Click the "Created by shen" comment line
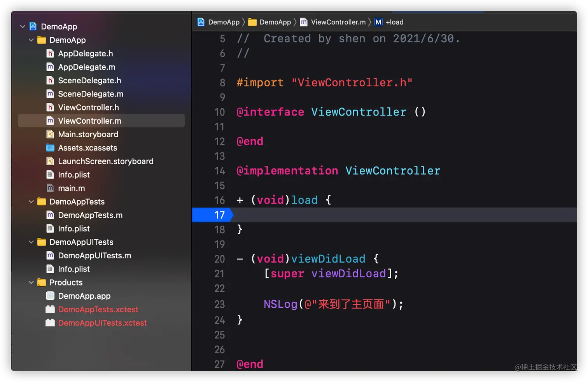588x382 pixels. 348,39
